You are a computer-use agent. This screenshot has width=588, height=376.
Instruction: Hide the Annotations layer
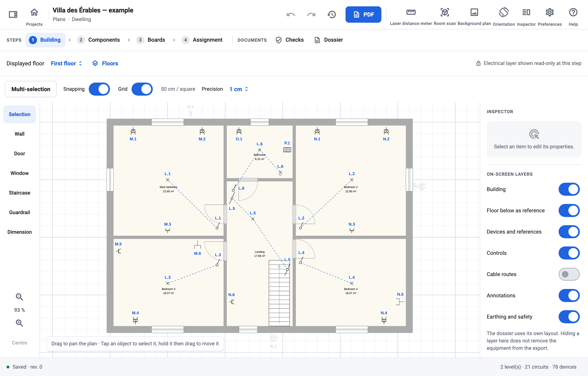coord(569,295)
